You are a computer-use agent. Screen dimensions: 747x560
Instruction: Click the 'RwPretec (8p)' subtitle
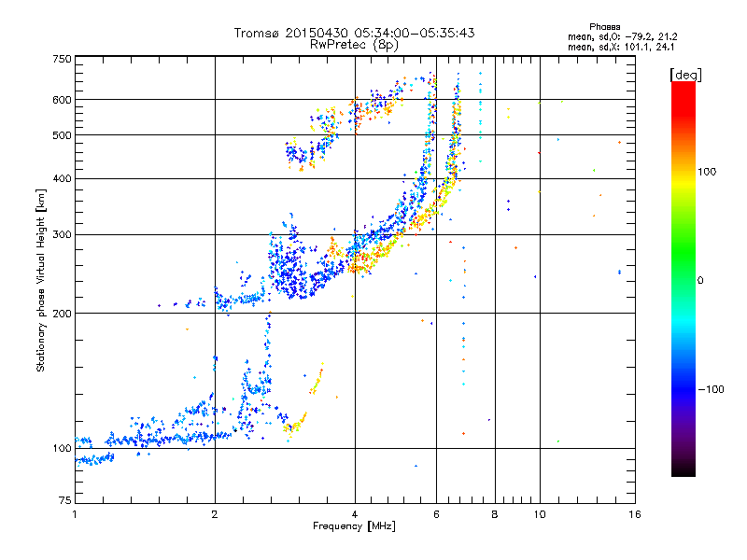(354, 45)
